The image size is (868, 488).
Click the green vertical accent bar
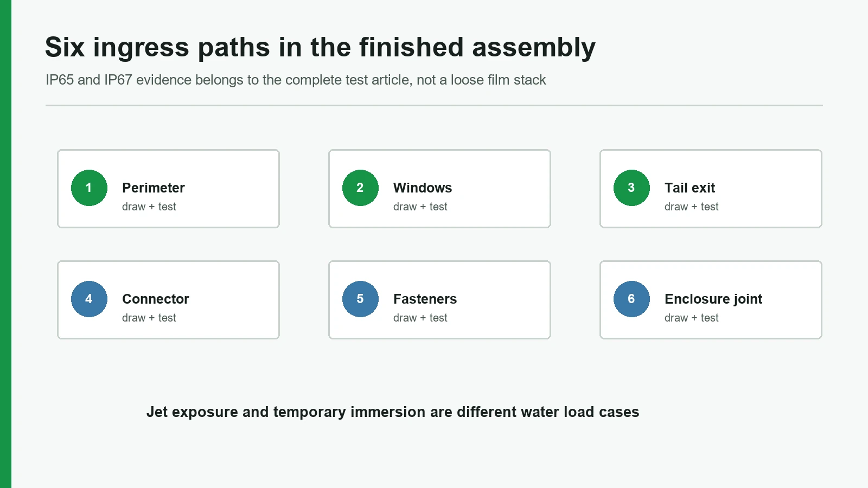(5, 244)
